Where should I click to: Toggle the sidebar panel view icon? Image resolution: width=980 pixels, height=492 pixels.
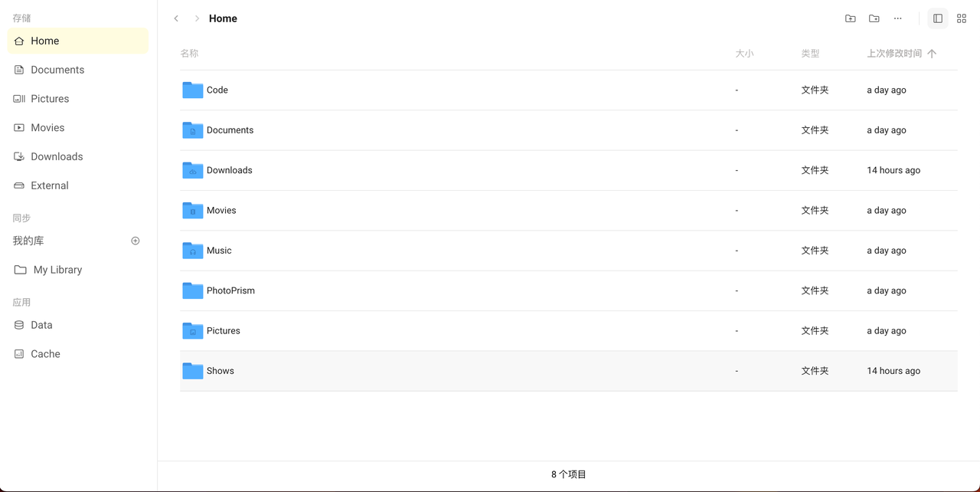938,18
